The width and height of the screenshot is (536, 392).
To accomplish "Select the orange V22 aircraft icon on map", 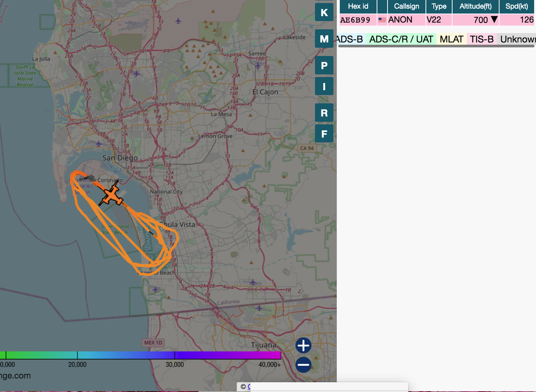I will tap(112, 195).
